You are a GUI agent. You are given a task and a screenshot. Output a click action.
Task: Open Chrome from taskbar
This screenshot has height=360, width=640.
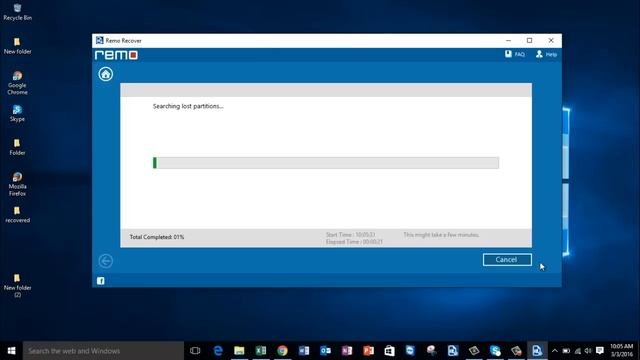[x=282, y=351]
